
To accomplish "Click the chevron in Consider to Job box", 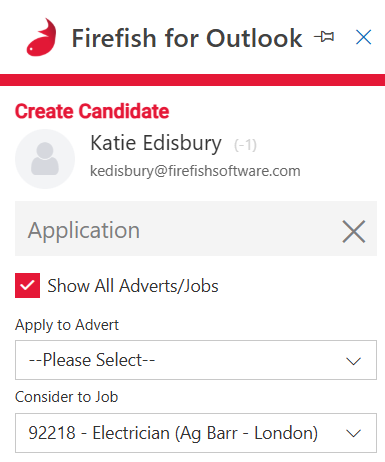I will [353, 433].
